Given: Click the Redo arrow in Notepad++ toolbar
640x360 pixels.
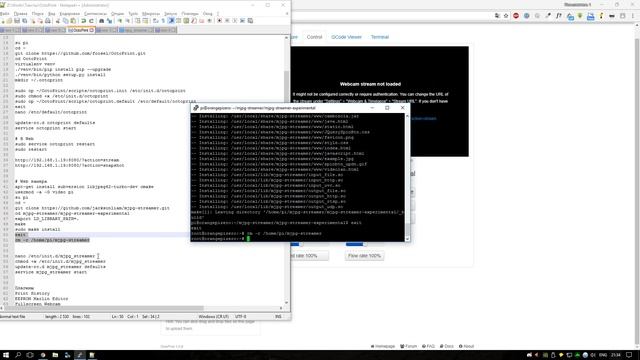Looking at the screenshot, I should [x=91, y=21].
